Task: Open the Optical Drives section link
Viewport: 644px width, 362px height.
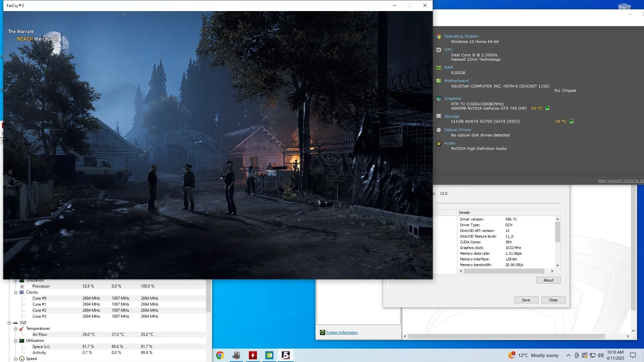Action: pos(458,130)
